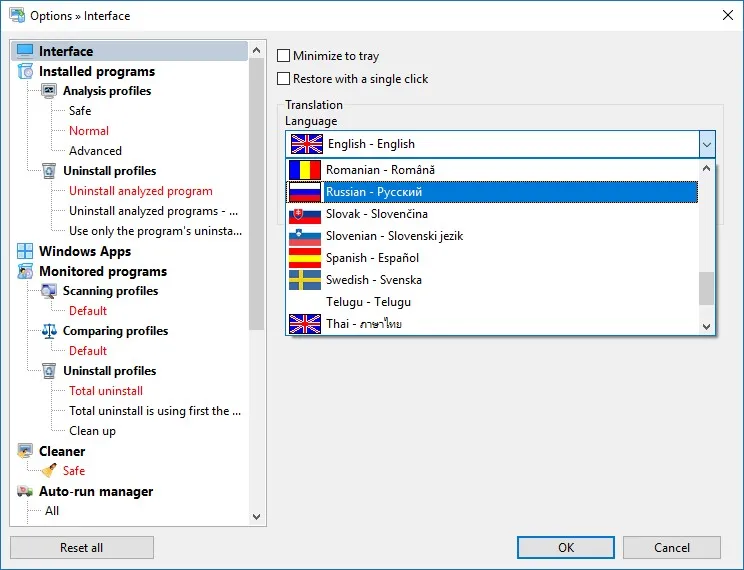The width and height of the screenshot is (744, 570).
Task: Click the Reset all button
Action: pyautogui.click(x=82, y=548)
